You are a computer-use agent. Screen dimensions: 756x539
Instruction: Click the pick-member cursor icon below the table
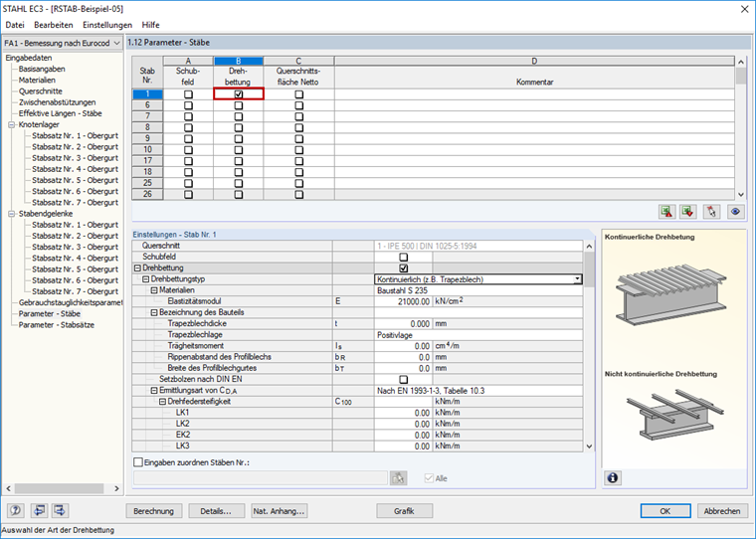click(711, 212)
